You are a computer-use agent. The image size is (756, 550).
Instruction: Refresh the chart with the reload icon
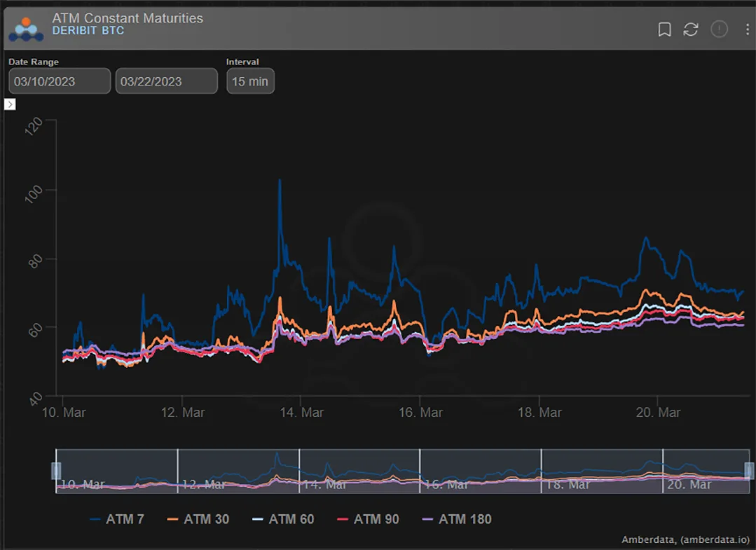(x=690, y=29)
